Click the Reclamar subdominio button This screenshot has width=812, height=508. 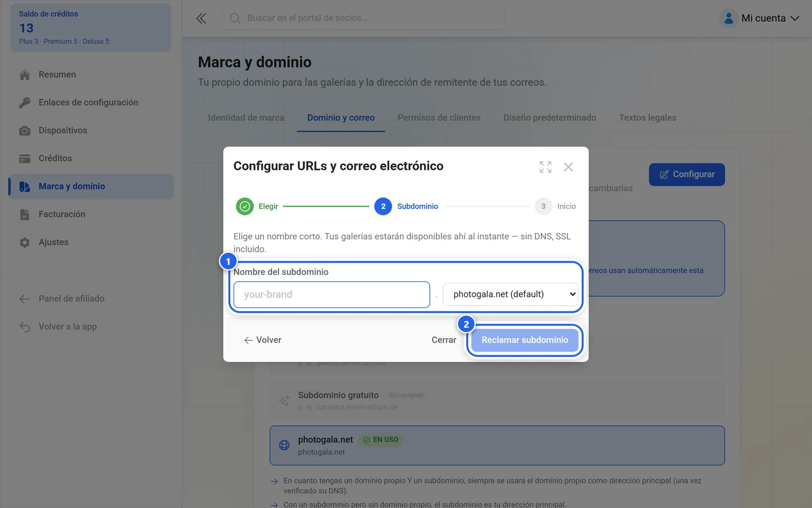(x=525, y=340)
